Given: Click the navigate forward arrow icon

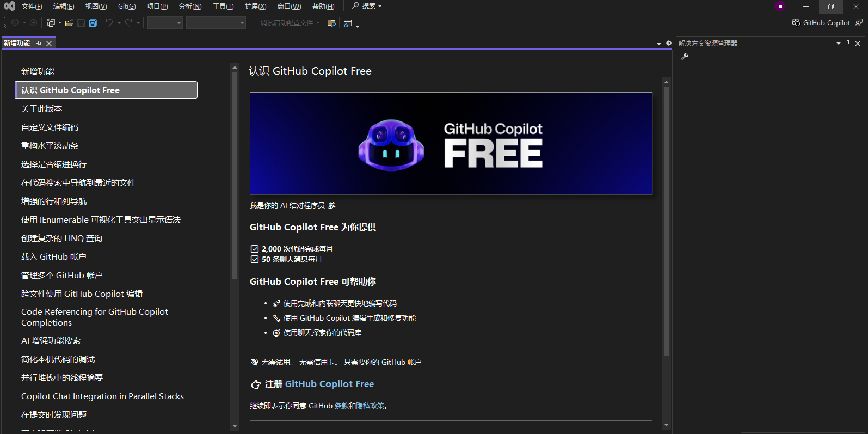Looking at the screenshot, I should point(33,23).
